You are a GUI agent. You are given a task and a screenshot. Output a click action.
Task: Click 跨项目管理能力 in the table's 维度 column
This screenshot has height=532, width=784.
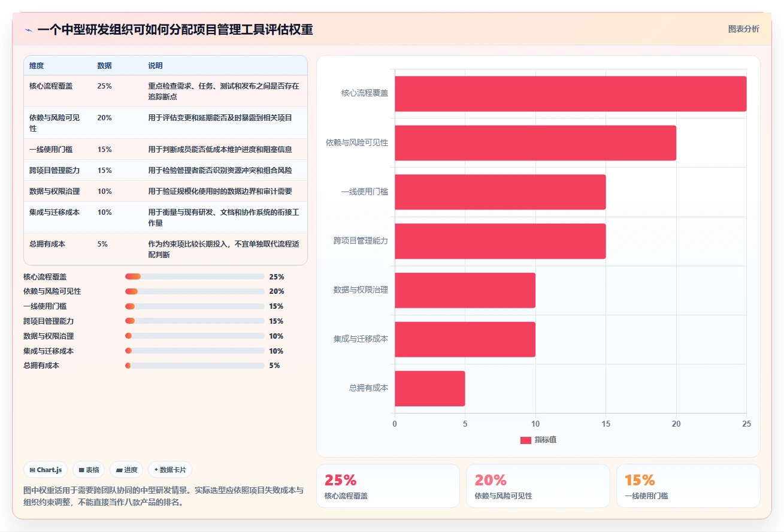pyautogui.click(x=55, y=171)
